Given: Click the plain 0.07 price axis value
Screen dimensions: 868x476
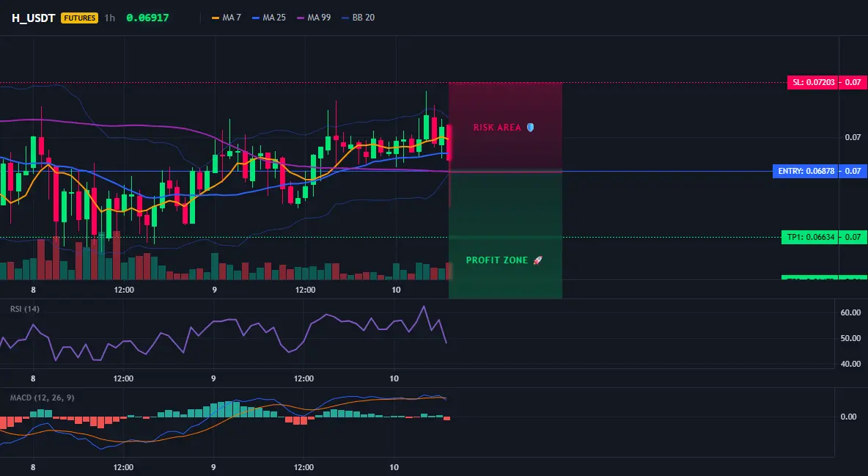Looking at the screenshot, I should (x=853, y=137).
